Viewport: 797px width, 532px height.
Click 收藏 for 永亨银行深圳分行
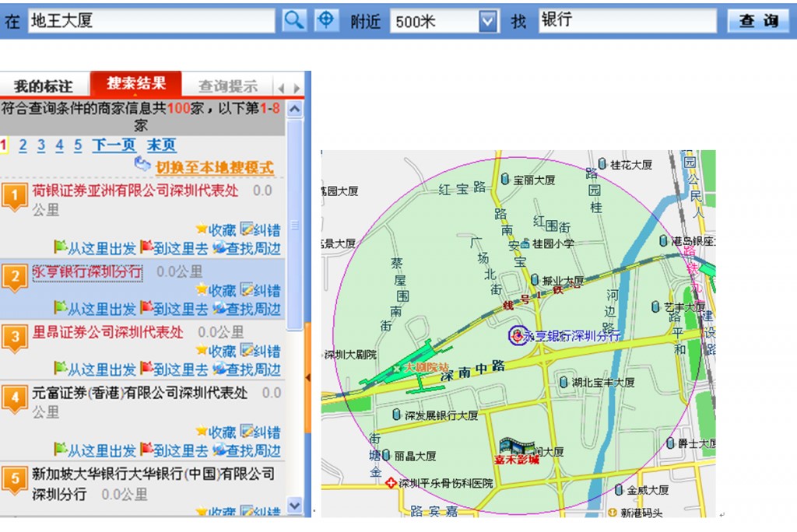(216, 291)
